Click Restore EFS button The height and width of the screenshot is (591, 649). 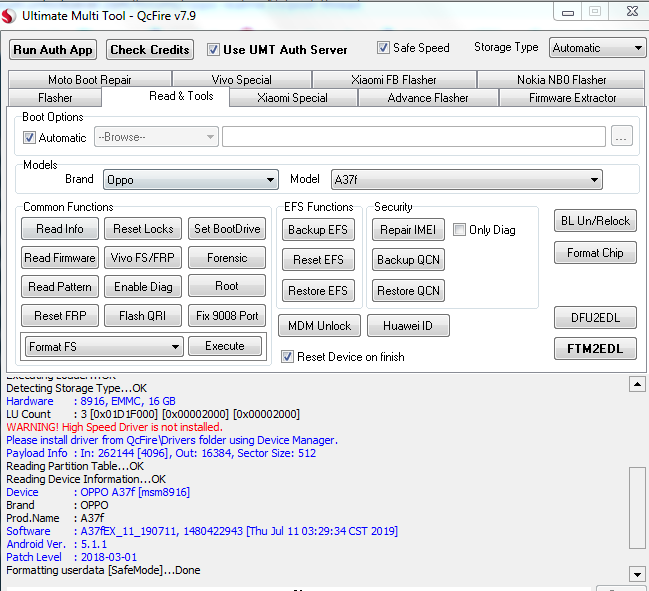[x=318, y=291]
